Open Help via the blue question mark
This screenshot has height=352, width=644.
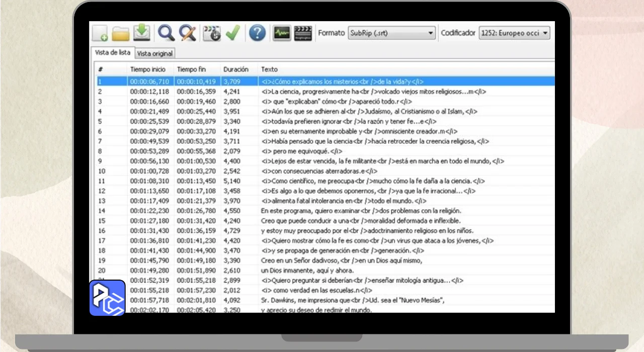[x=257, y=33]
